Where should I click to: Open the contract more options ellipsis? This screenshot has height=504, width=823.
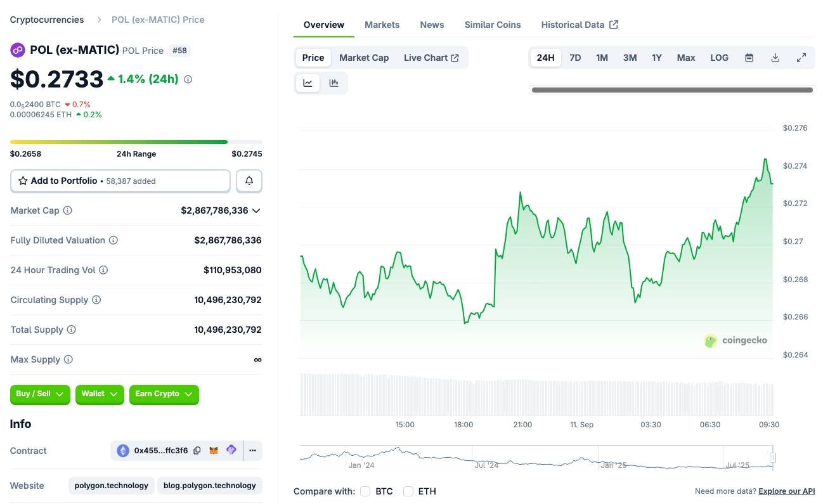click(252, 451)
